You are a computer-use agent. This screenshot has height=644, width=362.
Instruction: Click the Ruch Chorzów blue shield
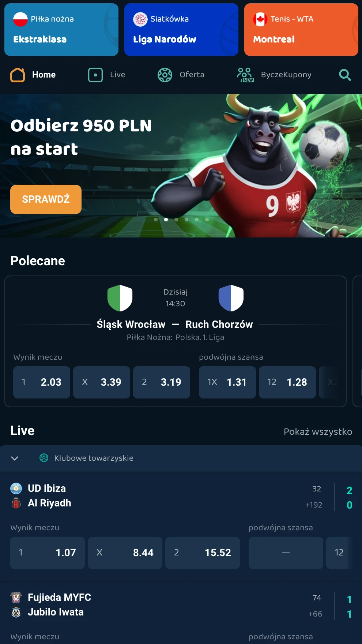pos(231,298)
